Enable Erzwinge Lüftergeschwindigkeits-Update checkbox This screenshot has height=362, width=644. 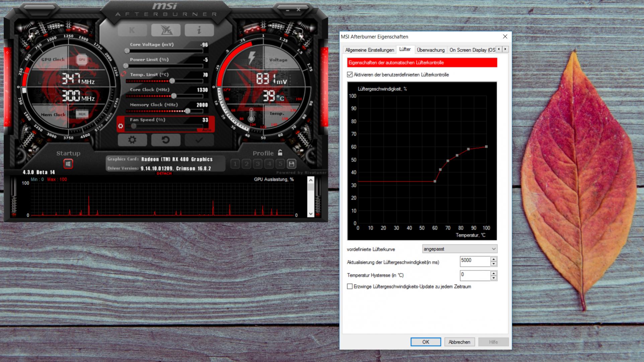[x=350, y=286]
